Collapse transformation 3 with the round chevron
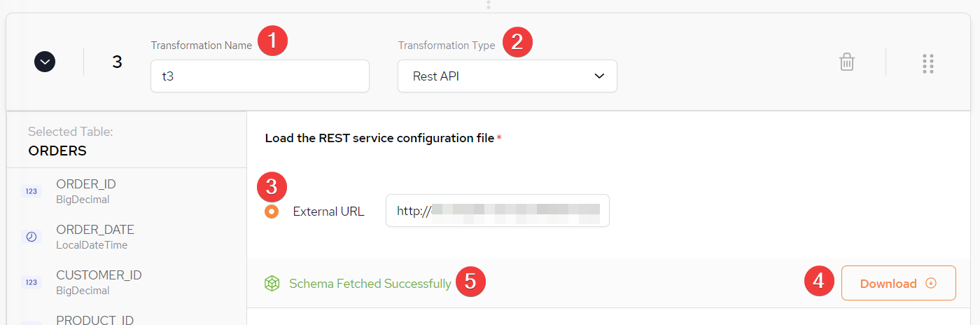980x325 pixels. pyautogui.click(x=45, y=62)
